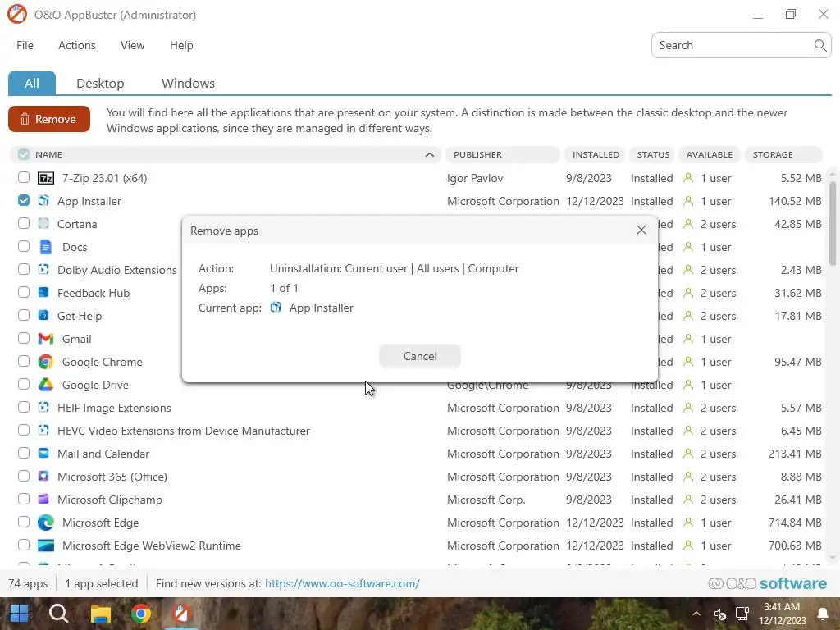Viewport: 840px width, 630px height.
Task: Select the All tab
Action: click(x=32, y=83)
